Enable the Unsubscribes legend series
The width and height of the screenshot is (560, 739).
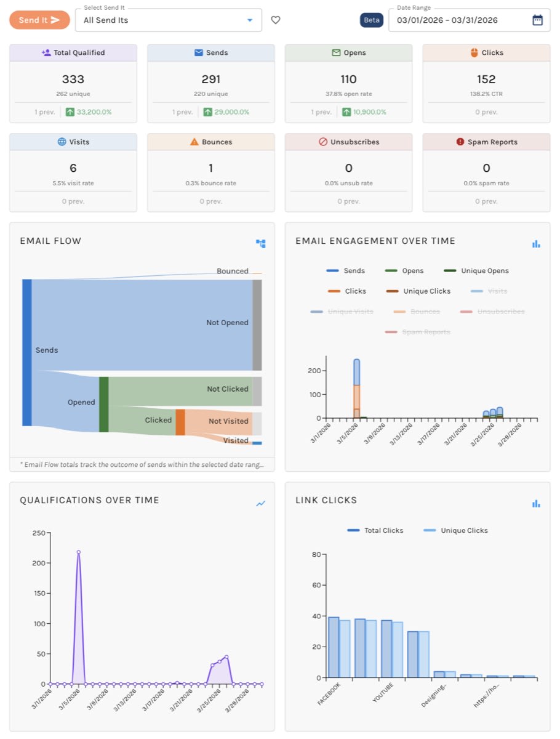click(x=492, y=312)
